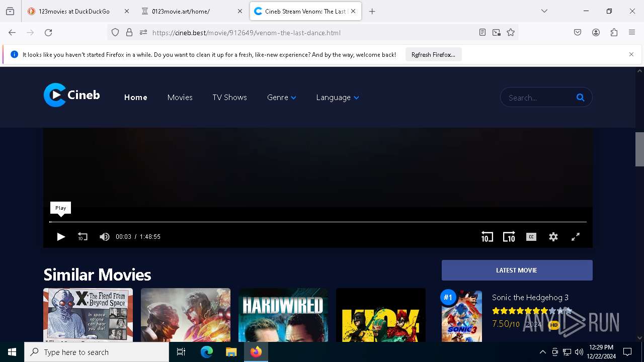Click the cineb.best URL address field
Screen dimensions: 644x362
pos(312,32)
